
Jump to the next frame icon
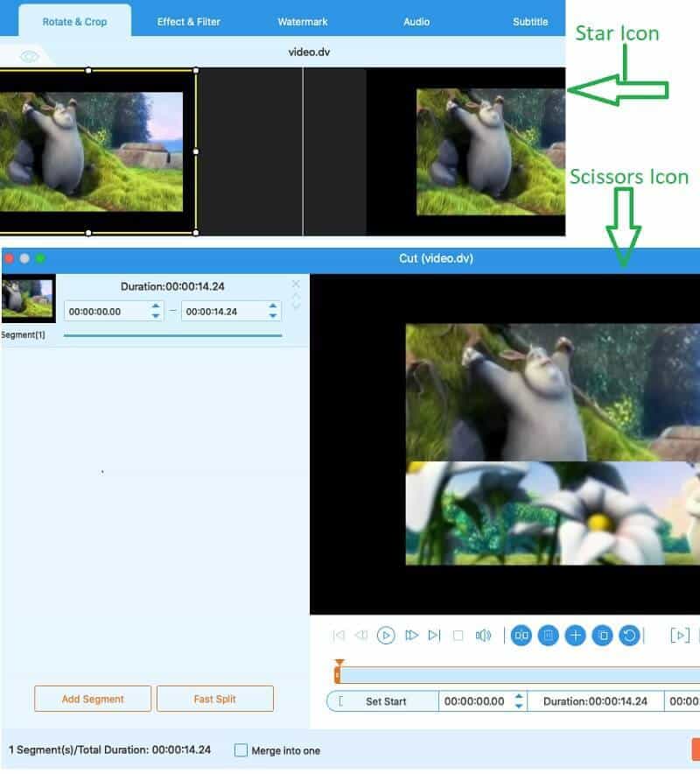pos(412,636)
